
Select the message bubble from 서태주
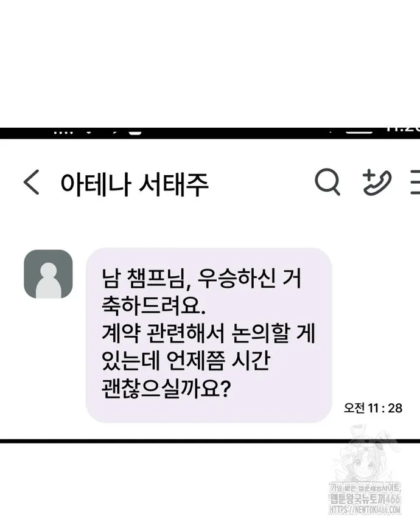[x=209, y=335]
